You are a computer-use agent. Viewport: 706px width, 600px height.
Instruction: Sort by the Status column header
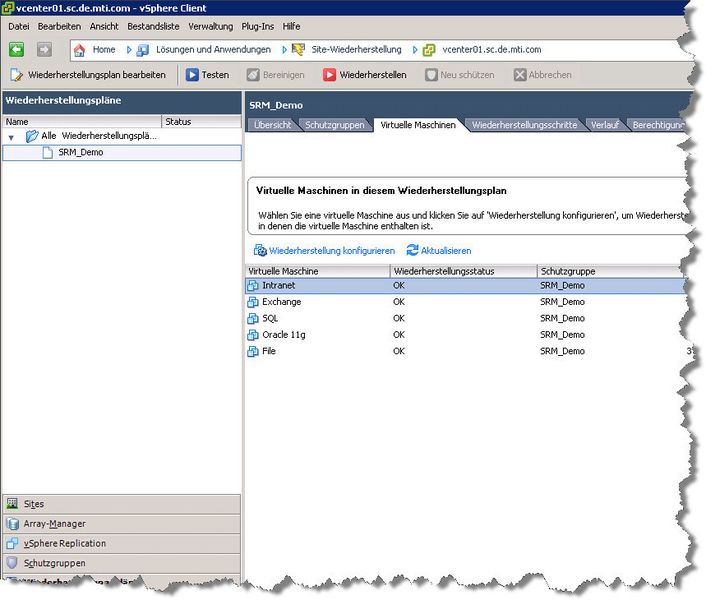(201, 122)
